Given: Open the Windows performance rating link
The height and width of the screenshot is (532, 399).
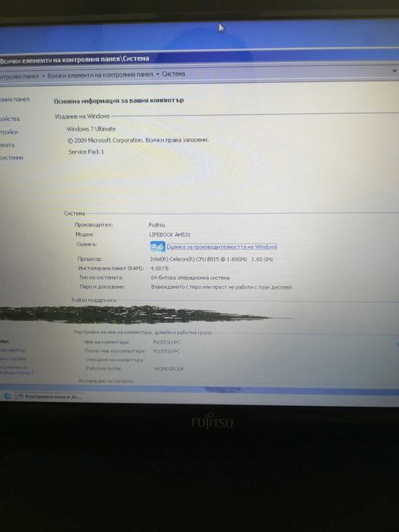Looking at the screenshot, I should pos(222,247).
